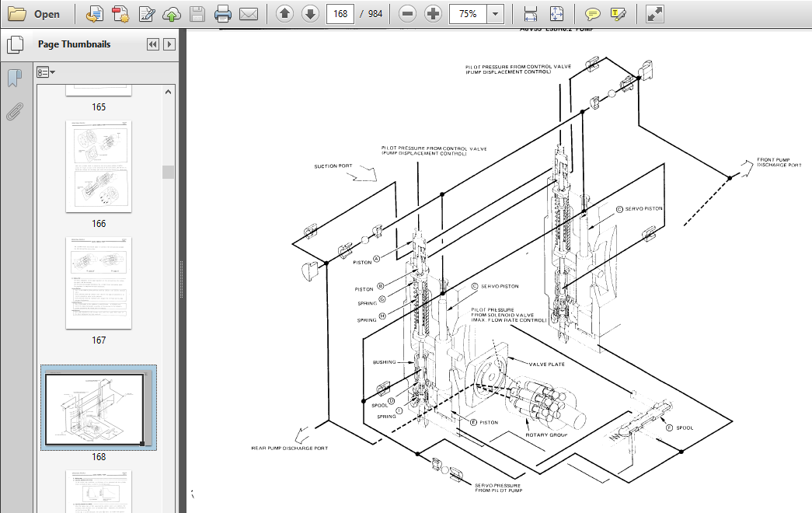Click the upload to cloud icon

[172, 14]
